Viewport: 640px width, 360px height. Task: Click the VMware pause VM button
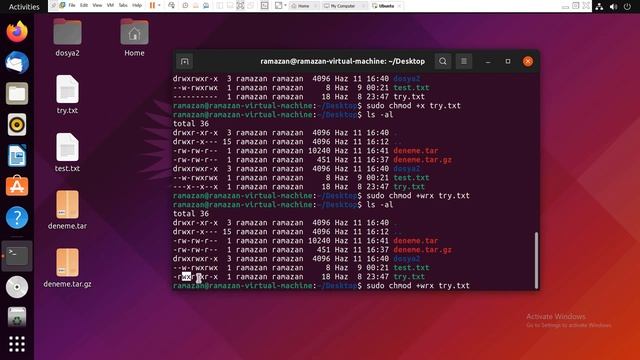152,6
